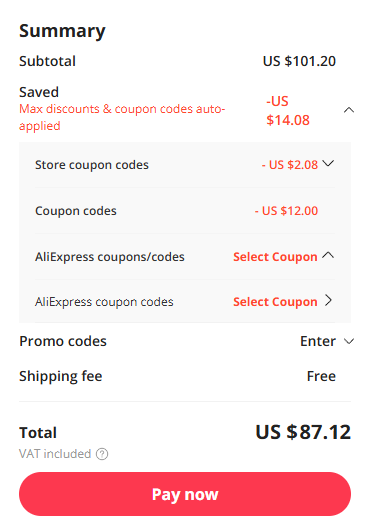Click Select Coupon beside AliExpress coupons/codes
This screenshot has height=523, width=367.
[x=275, y=257]
